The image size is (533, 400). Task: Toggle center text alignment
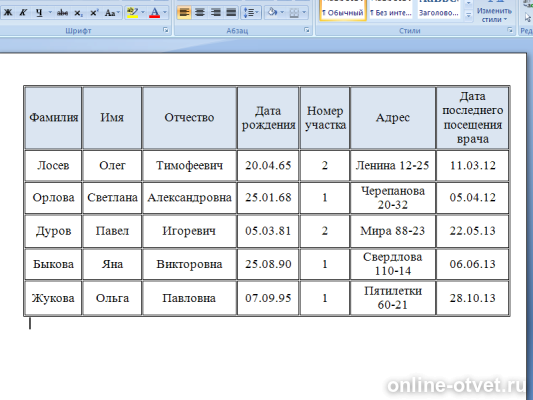(200, 13)
